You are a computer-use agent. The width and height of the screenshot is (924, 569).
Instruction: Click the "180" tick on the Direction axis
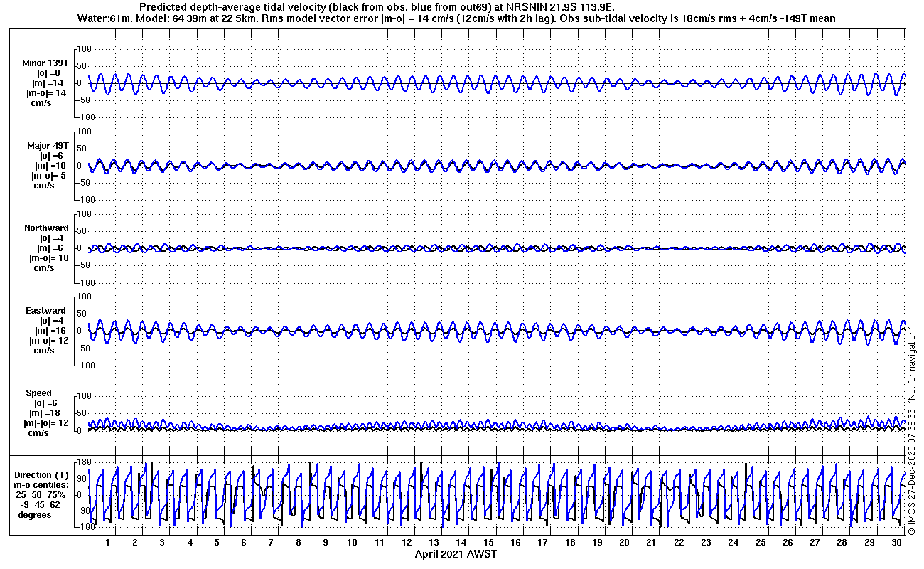tap(84, 463)
